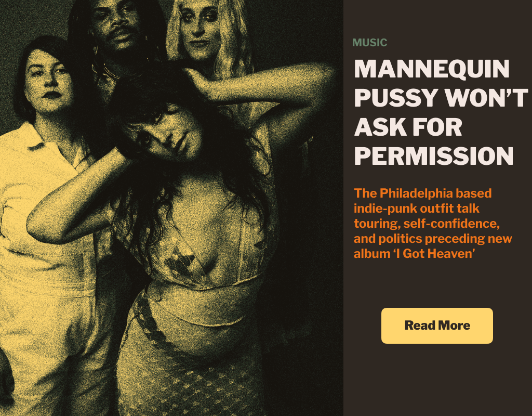Click the "PUSSY WON'T" headline line
The image size is (532, 416).
441,98
